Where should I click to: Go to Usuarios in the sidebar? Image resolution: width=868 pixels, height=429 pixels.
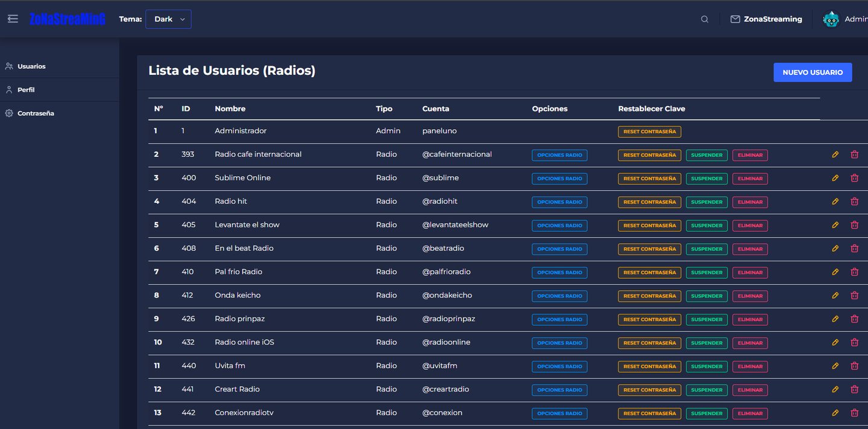point(31,66)
